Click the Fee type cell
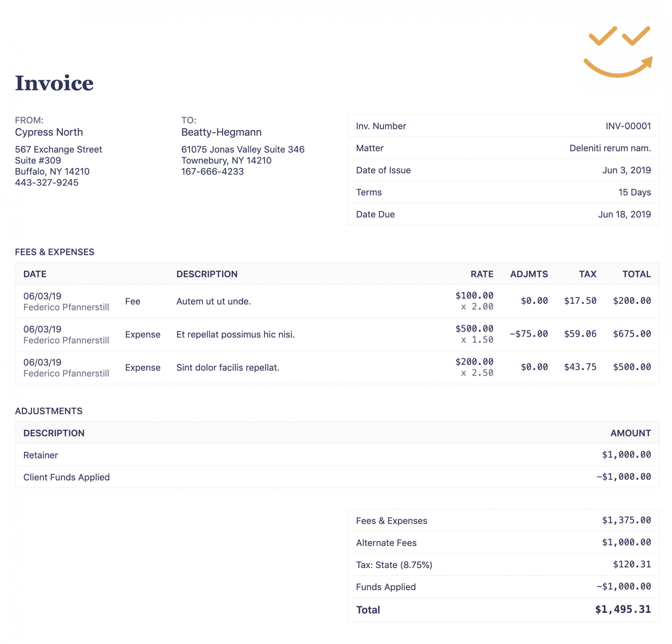This screenshot has height=644, width=672. [x=133, y=301]
